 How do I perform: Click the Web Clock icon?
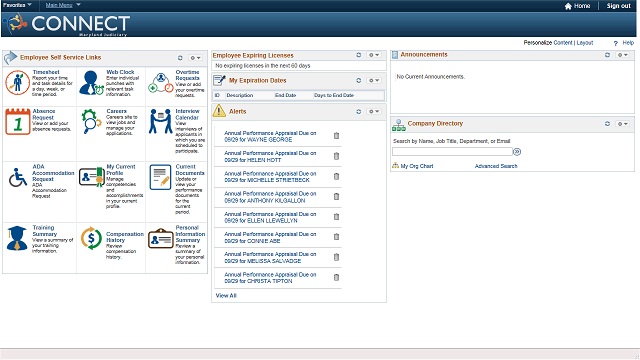coord(91,82)
